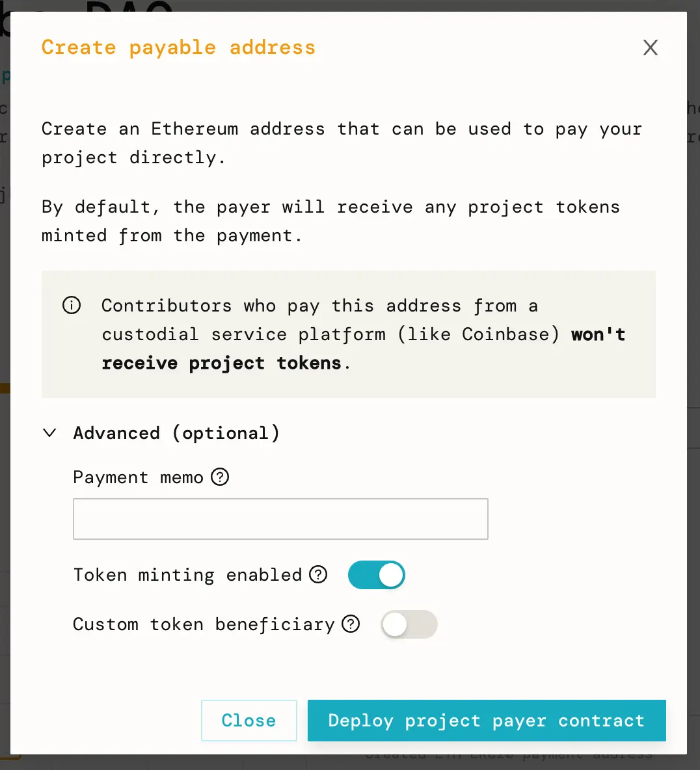The width and height of the screenshot is (700, 770).
Task: Click the info circle icon in the notice
Action: click(72, 305)
